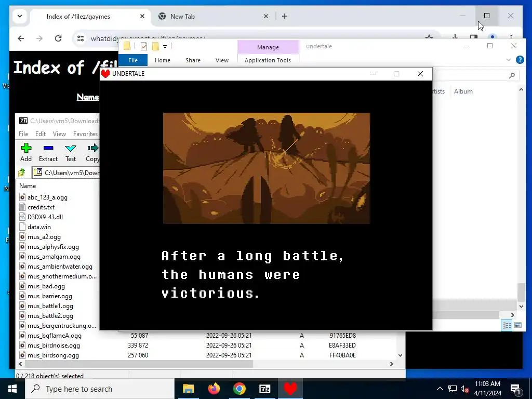Click Chrome site information icon

coord(81,38)
